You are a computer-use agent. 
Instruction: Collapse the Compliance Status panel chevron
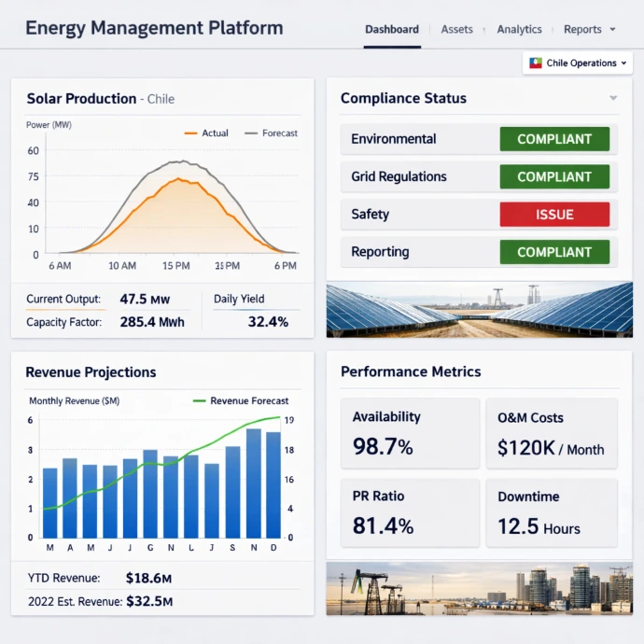[x=613, y=98]
